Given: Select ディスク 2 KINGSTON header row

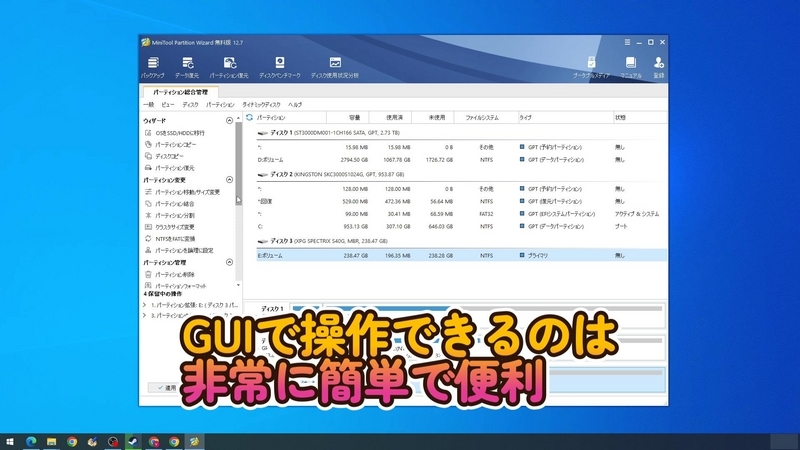Looking at the screenshot, I should coord(461,174).
